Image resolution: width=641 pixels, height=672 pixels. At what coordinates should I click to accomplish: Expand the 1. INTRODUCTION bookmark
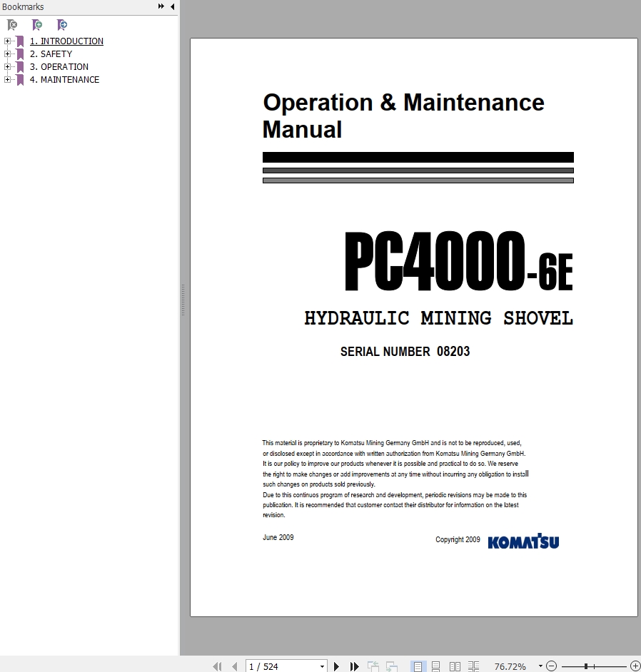(x=7, y=41)
